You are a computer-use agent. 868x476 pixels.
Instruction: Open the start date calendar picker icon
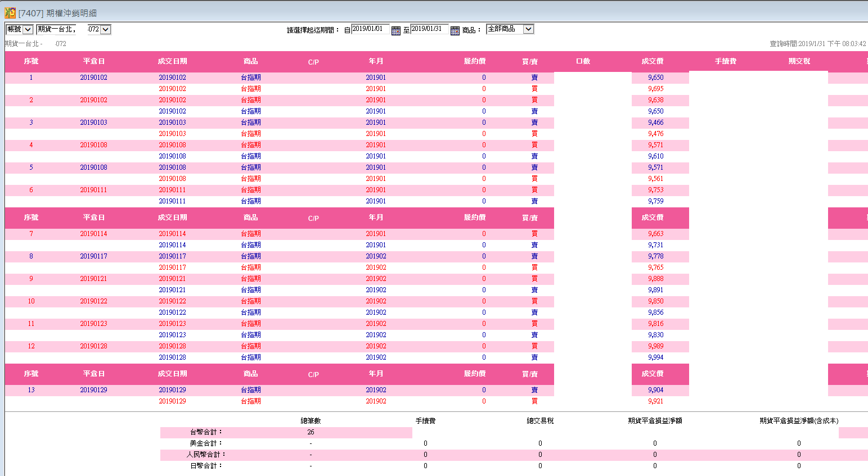[x=396, y=30]
